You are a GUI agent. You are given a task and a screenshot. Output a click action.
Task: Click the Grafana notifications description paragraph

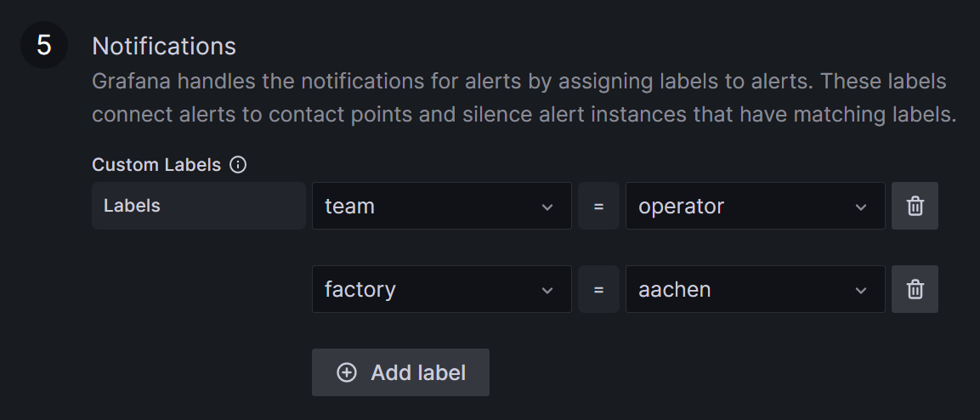(x=524, y=98)
